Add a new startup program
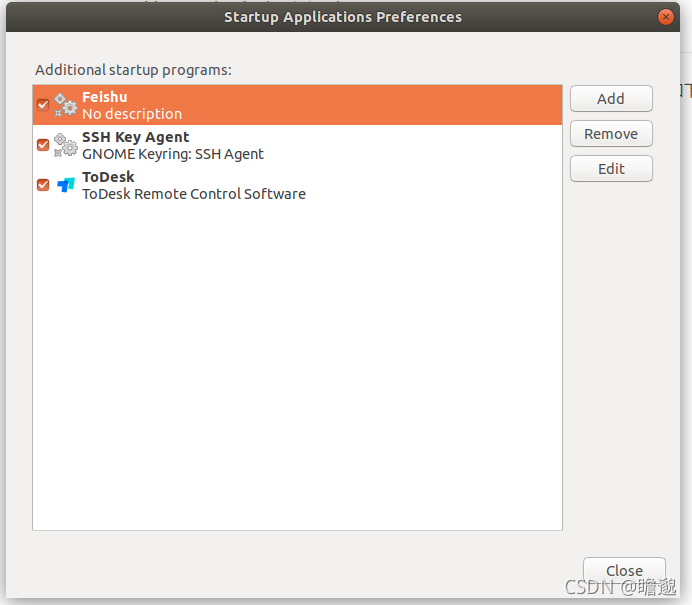Viewport: 692px width, 605px height. click(x=611, y=98)
